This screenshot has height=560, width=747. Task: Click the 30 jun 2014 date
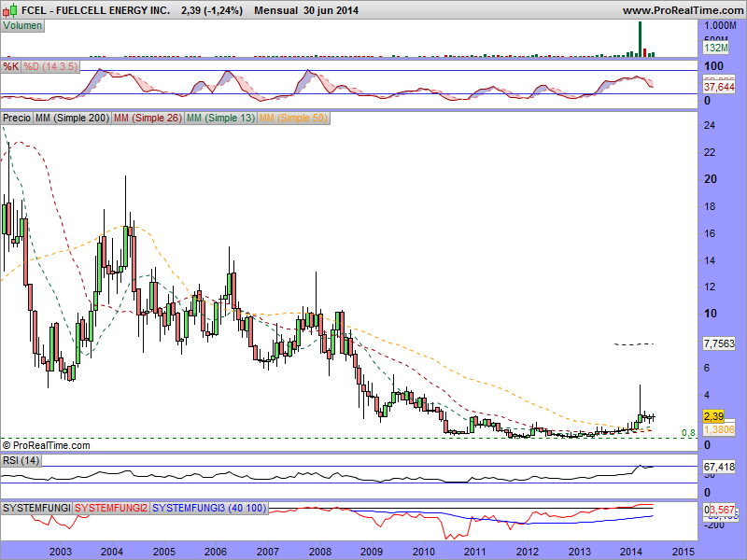(331, 10)
